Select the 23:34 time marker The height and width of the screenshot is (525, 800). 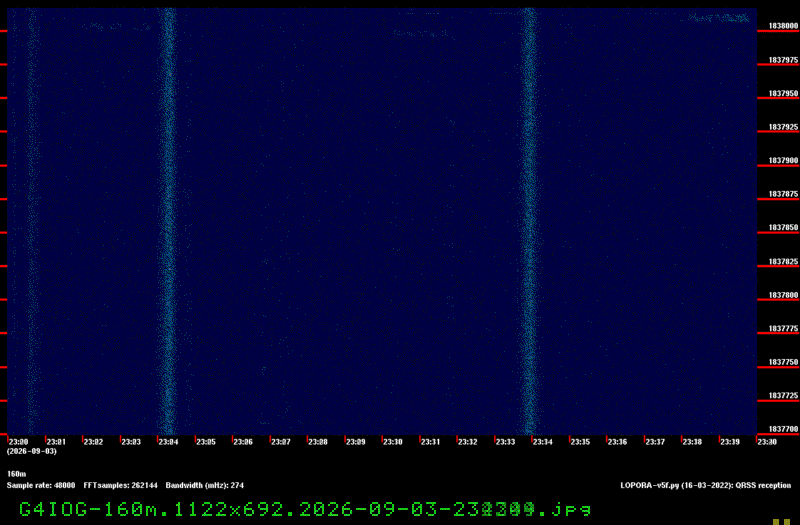tap(543, 442)
